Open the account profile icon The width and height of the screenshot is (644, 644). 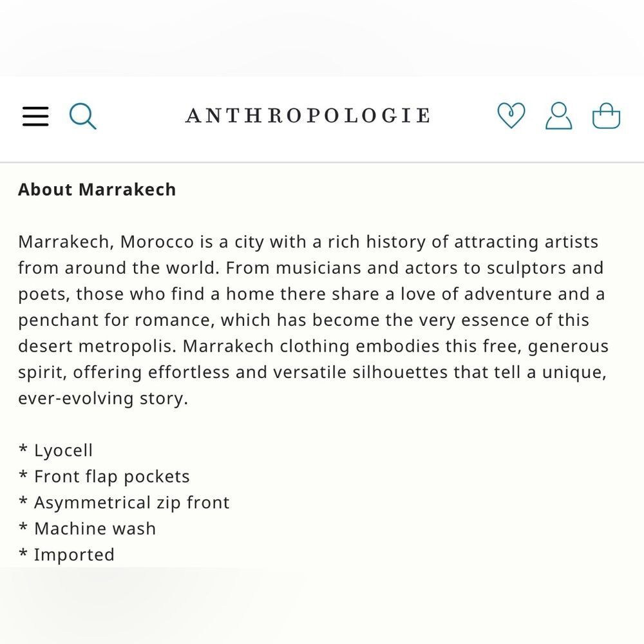point(558,116)
